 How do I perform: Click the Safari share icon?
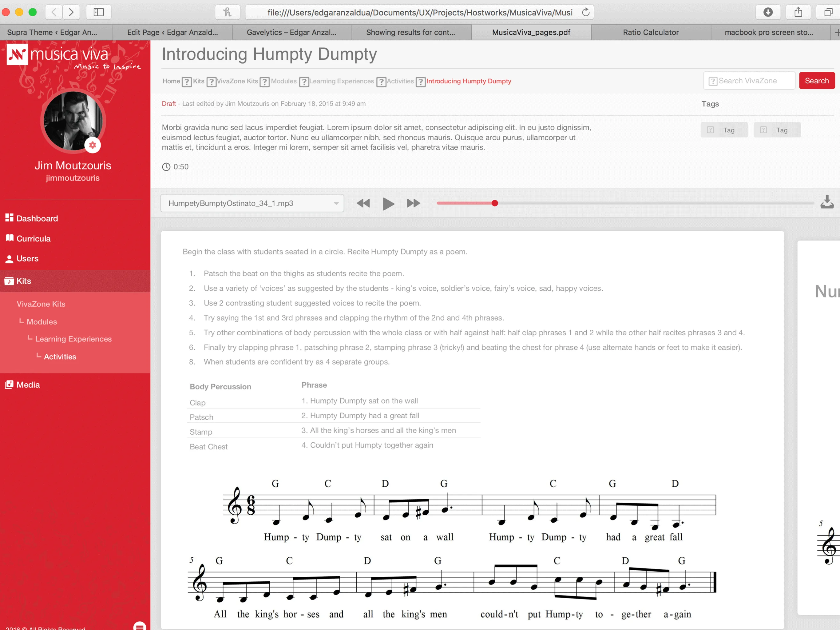(798, 12)
